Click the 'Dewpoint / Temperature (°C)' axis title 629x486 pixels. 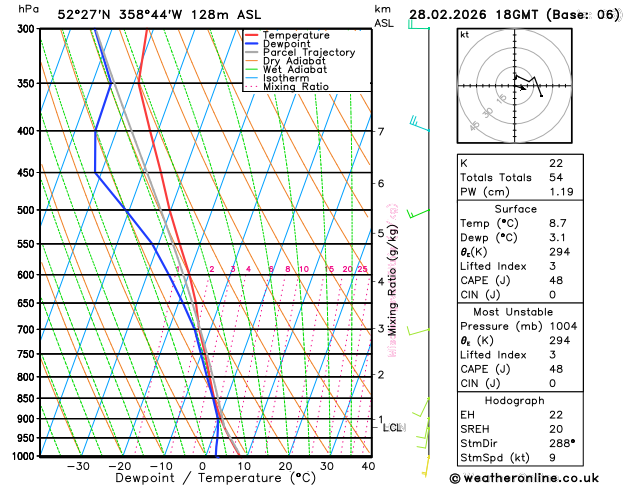[x=215, y=478]
